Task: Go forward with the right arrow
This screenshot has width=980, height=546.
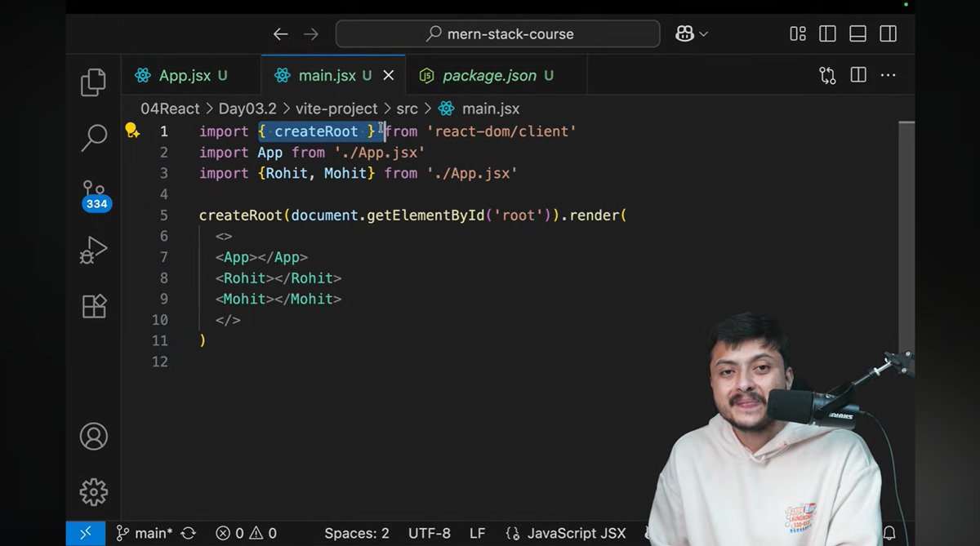Action: coord(311,34)
